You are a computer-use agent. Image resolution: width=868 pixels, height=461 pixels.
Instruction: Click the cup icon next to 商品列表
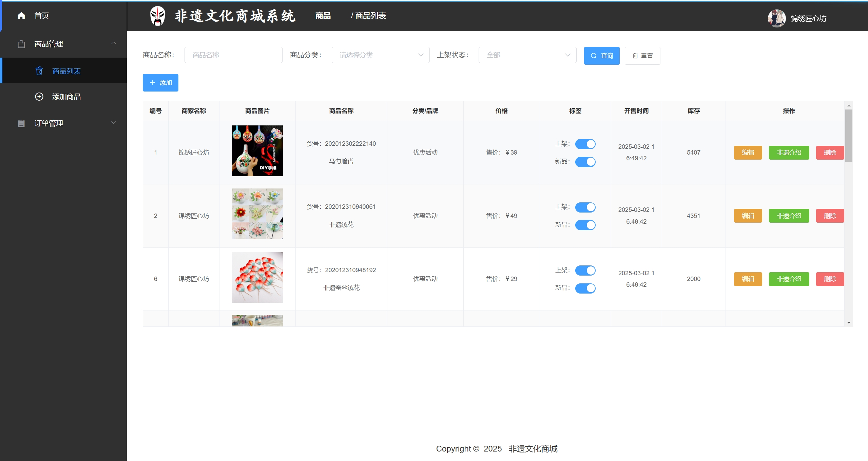pos(39,71)
